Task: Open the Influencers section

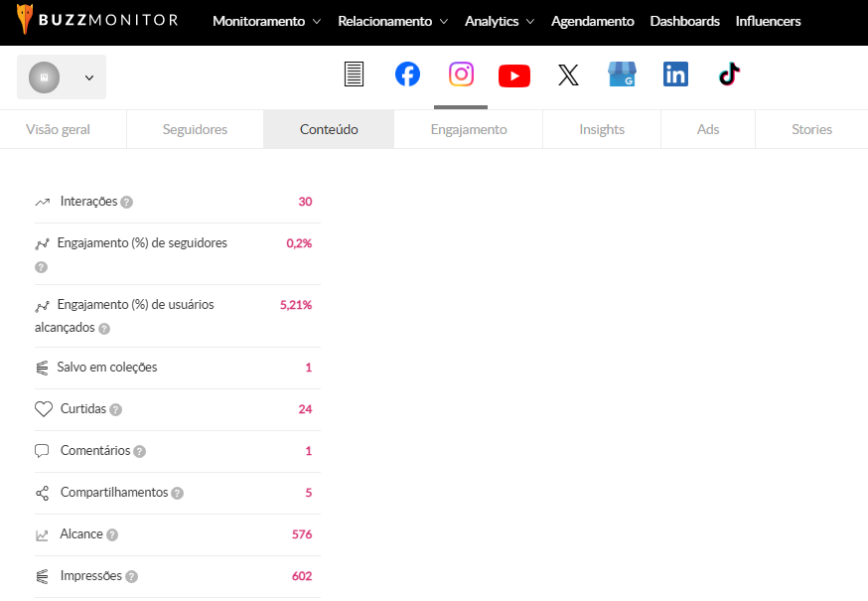Action: (x=768, y=21)
